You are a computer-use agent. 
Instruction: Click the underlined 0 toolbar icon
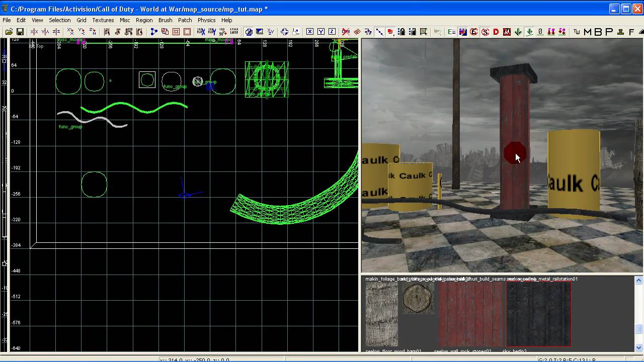click(x=540, y=32)
